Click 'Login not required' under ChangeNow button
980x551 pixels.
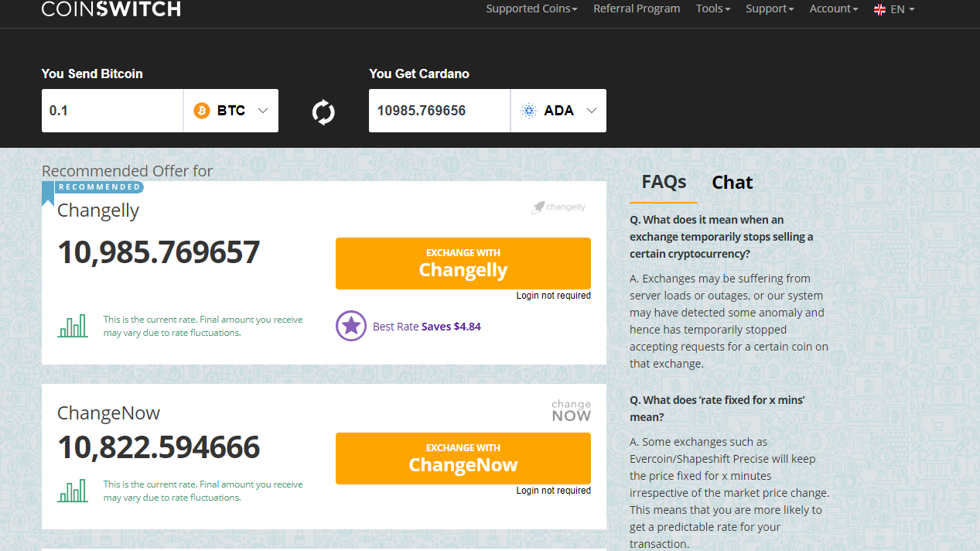[x=554, y=491]
